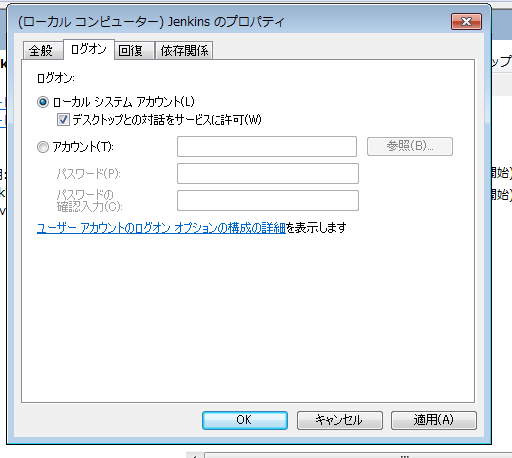Switch to the 全般 tab
Screen dimensions: 512x458
click(43, 51)
